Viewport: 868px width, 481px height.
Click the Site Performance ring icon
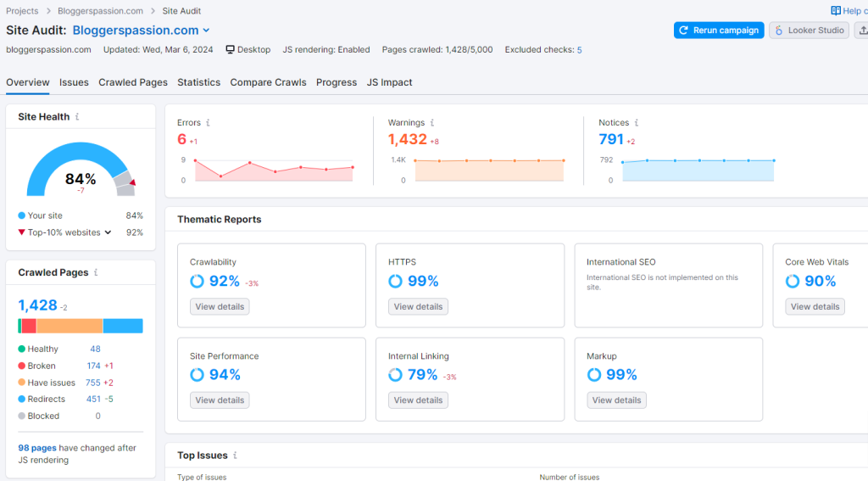tap(197, 375)
